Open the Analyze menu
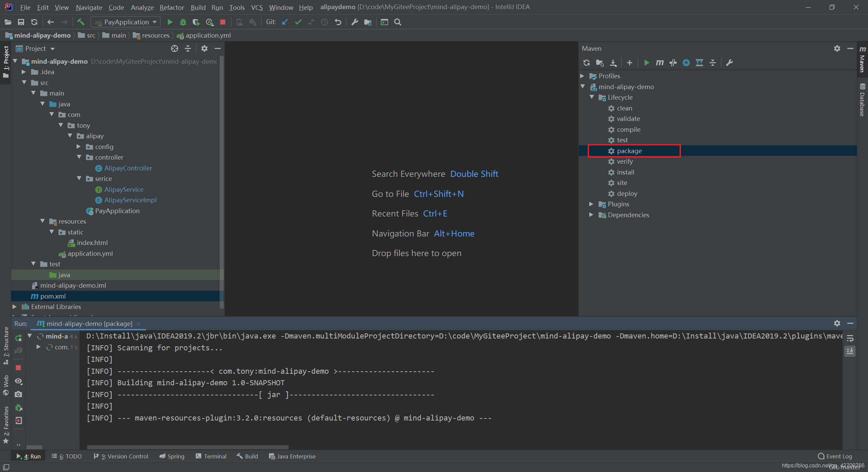The width and height of the screenshot is (868, 472). click(142, 7)
